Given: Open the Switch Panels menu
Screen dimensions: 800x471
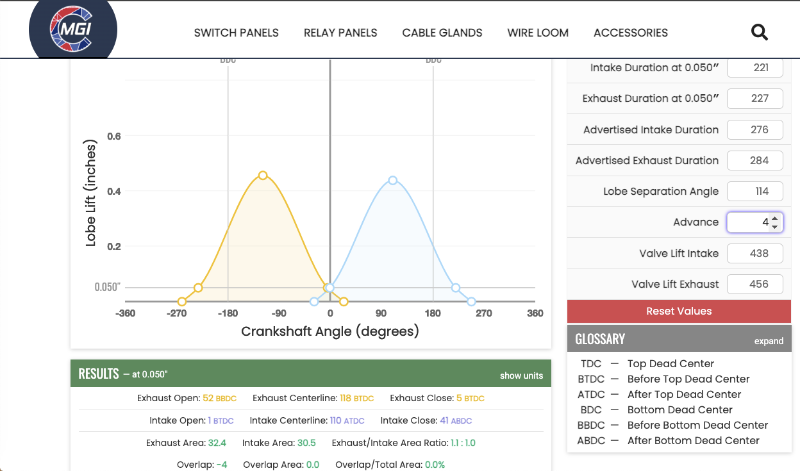Looking at the screenshot, I should [x=236, y=33].
